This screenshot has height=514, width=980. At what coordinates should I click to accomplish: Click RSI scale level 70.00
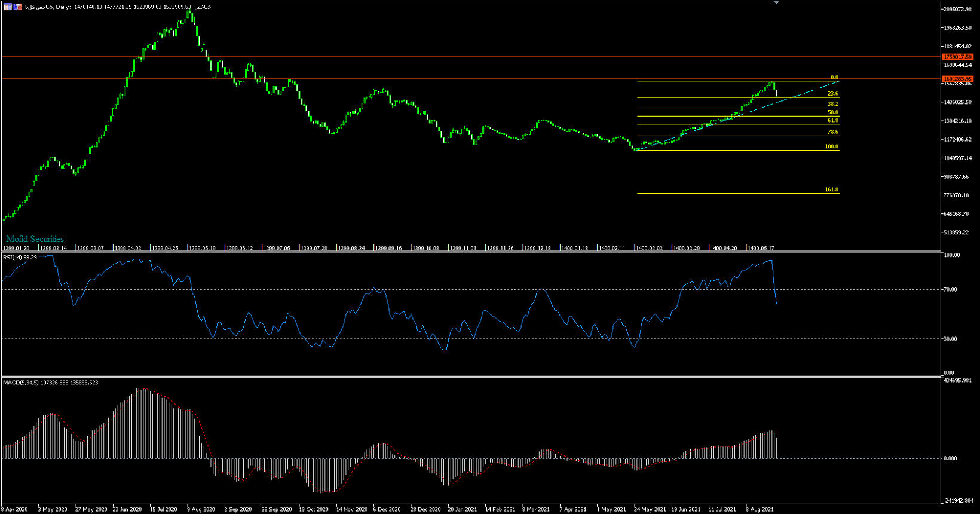coord(950,289)
